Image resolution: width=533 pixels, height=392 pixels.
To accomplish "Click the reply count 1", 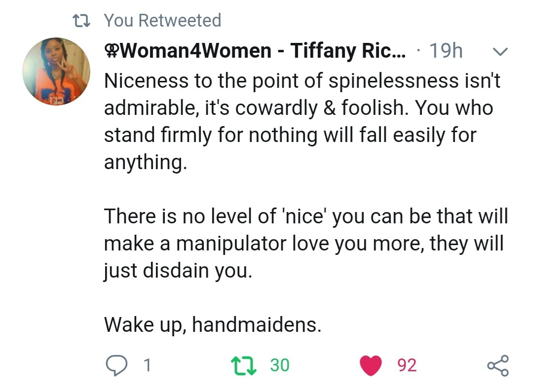I will click(147, 365).
